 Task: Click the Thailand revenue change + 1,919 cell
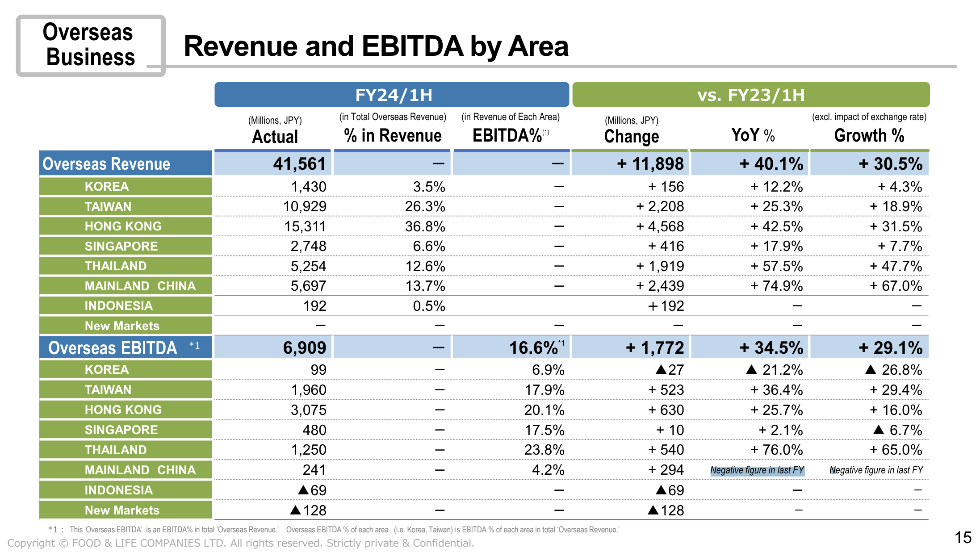tap(660, 266)
